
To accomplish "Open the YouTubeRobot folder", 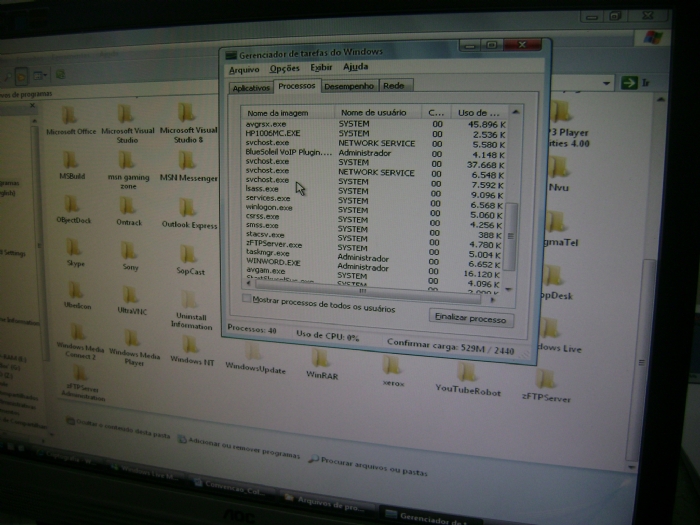I will pyautogui.click(x=468, y=379).
